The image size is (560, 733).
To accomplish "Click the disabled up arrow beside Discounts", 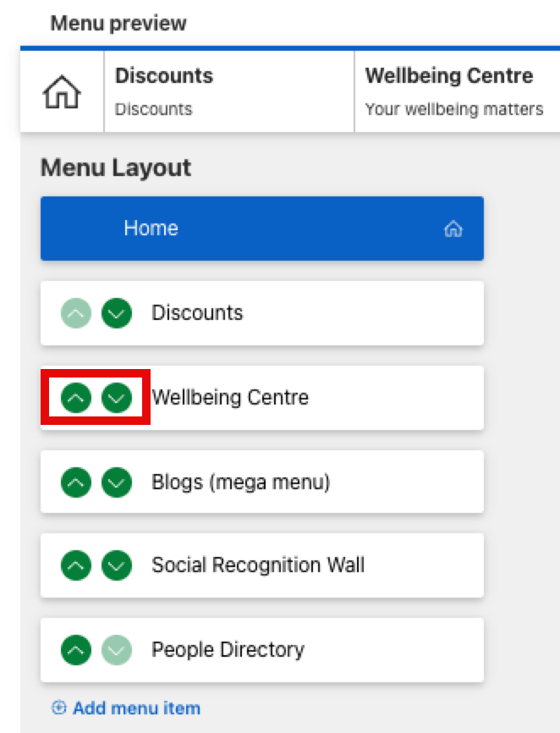I will click(76, 313).
